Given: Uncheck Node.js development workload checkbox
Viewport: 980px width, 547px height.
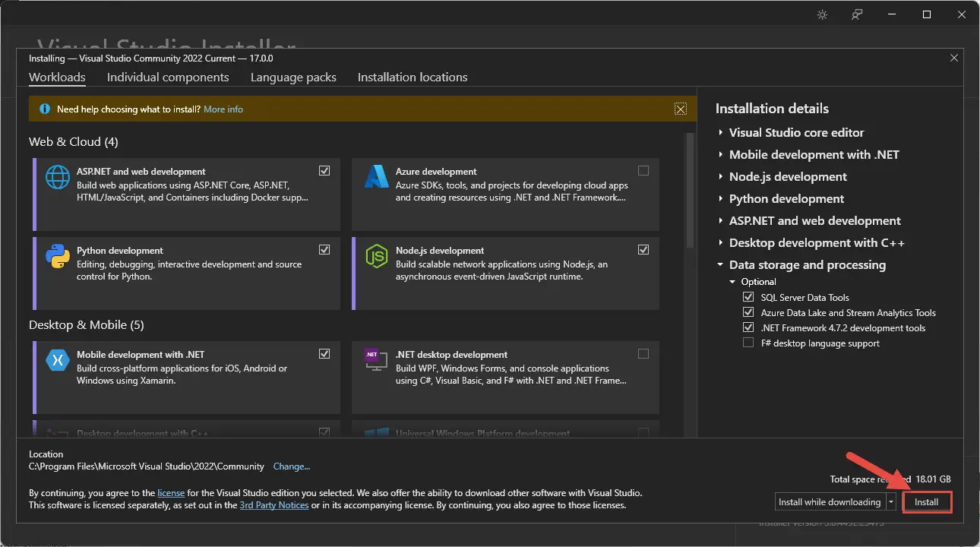Looking at the screenshot, I should point(643,250).
